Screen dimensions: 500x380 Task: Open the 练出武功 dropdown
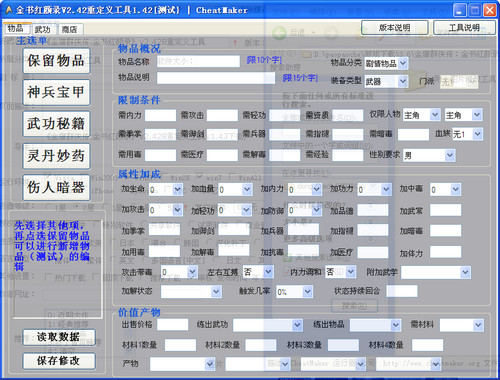point(268,325)
